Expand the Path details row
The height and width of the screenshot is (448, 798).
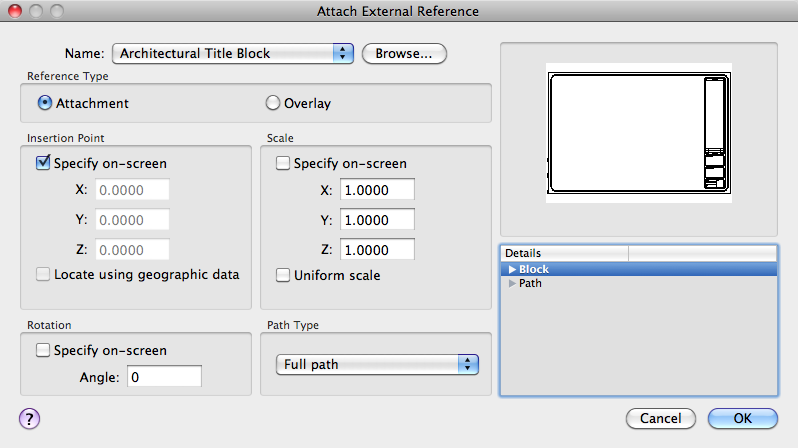tap(513, 283)
